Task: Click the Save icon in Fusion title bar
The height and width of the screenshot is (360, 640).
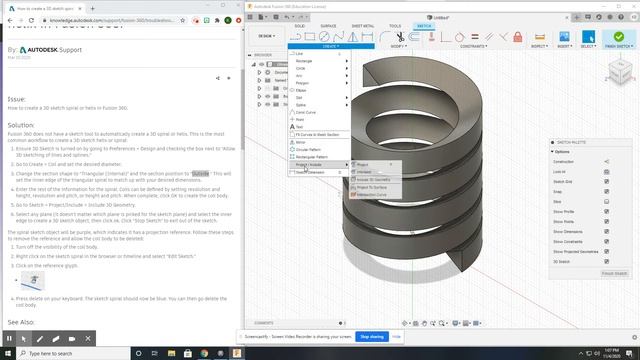Action: tap(276, 17)
